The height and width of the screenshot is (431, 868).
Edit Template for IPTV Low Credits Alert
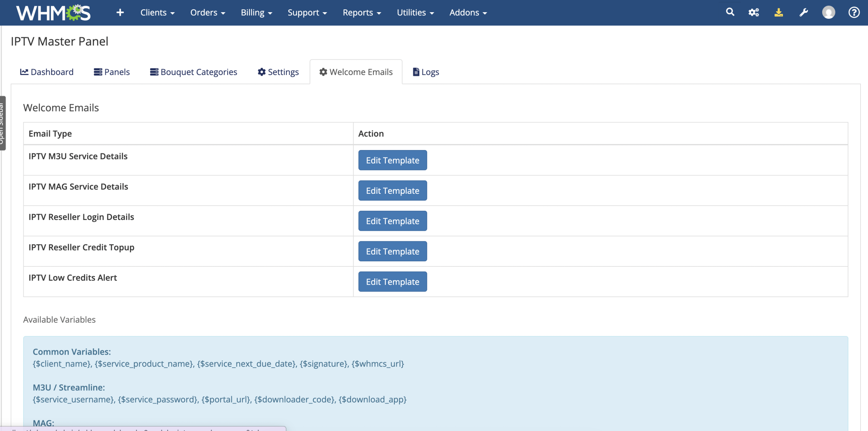pos(393,282)
